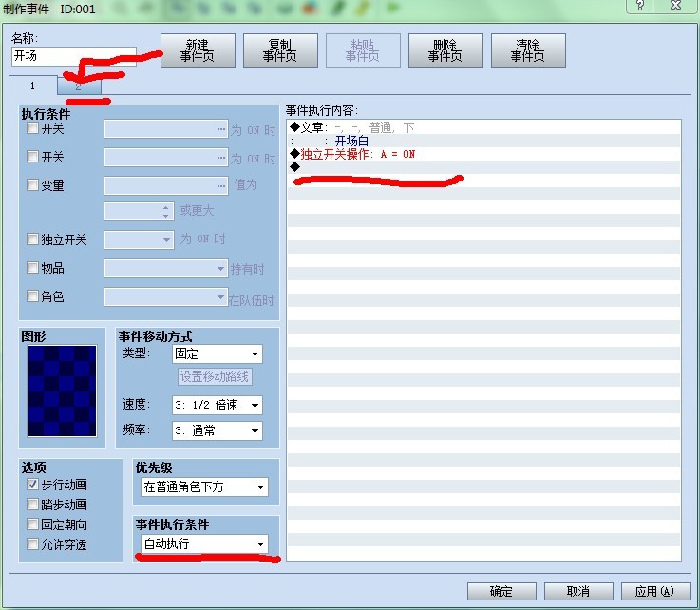The width and height of the screenshot is (700, 610).
Task: Enable the 物品 condition checkbox
Action: (32, 268)
